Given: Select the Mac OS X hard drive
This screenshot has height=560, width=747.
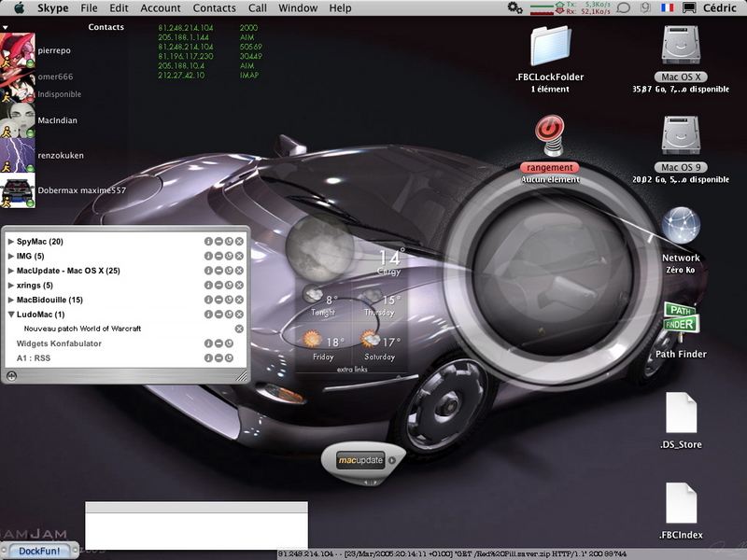Looking at the screenshot, I should click(x=681, y=45).
